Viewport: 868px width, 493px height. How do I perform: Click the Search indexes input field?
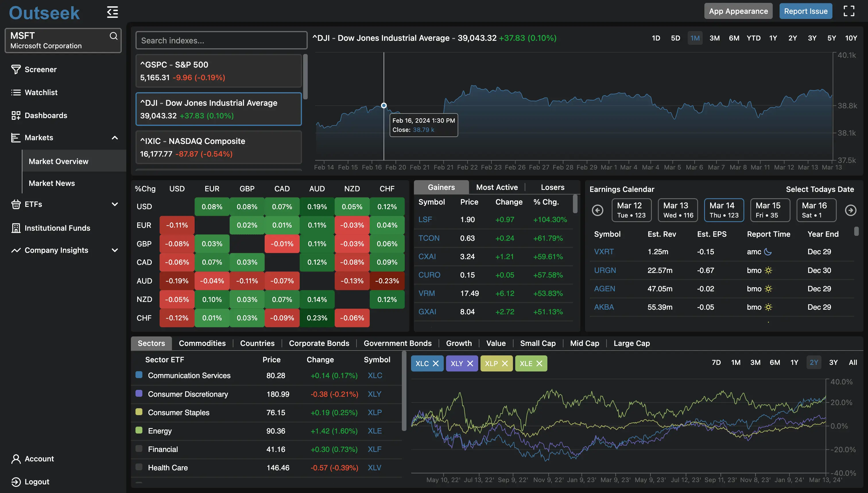(x=221, y=40)
